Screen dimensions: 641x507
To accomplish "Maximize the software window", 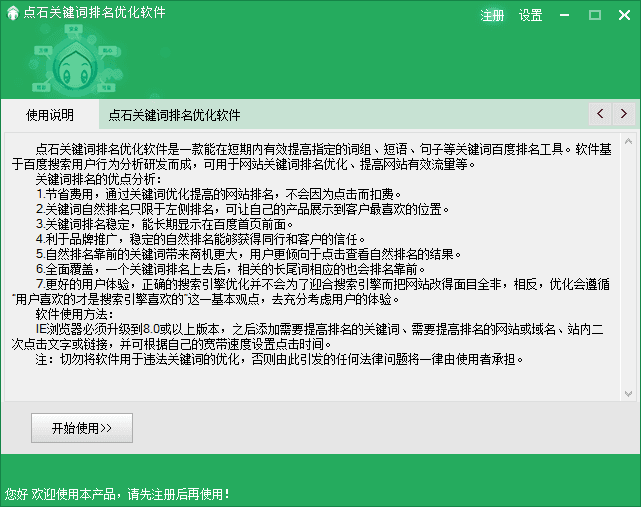I will point(595,14).
